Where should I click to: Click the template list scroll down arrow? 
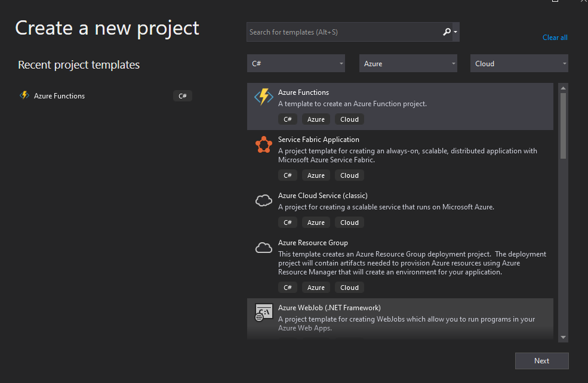click(563, 337)
